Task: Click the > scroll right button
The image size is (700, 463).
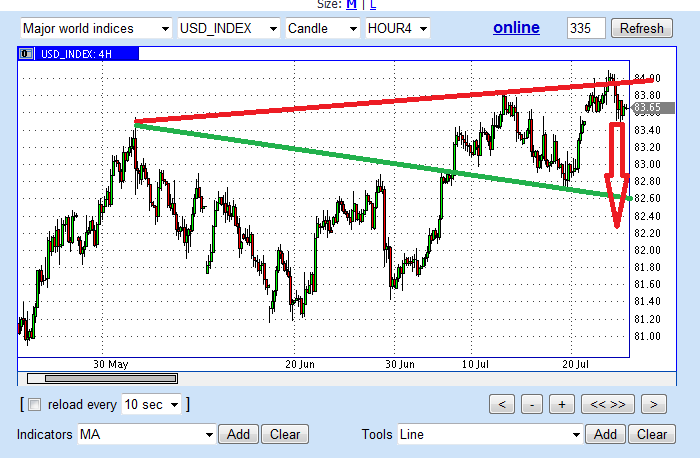Action: pyautogui.click(x=654, y=405)
